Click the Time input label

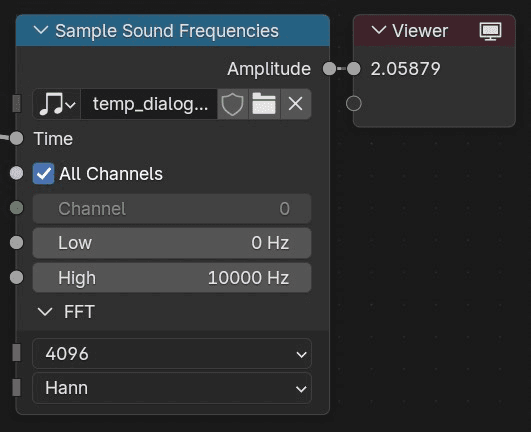(53, 139)
